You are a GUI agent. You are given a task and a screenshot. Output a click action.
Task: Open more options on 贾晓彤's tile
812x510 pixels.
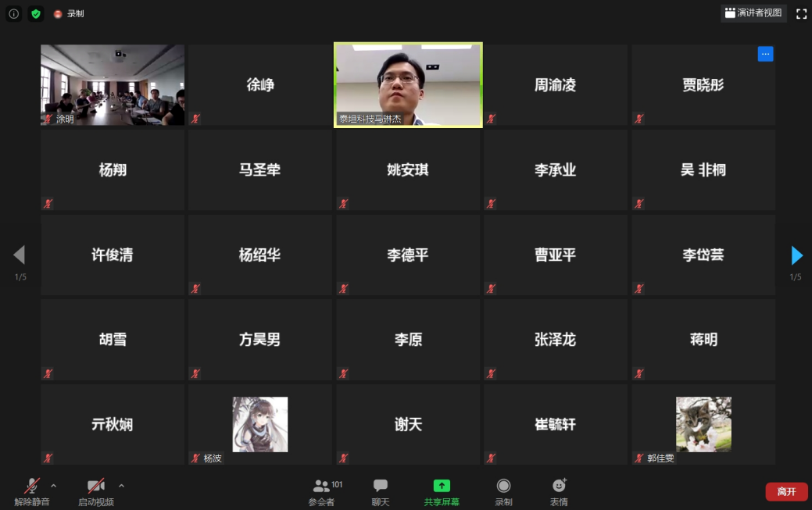pyautogui.click(x=765, y=53)
